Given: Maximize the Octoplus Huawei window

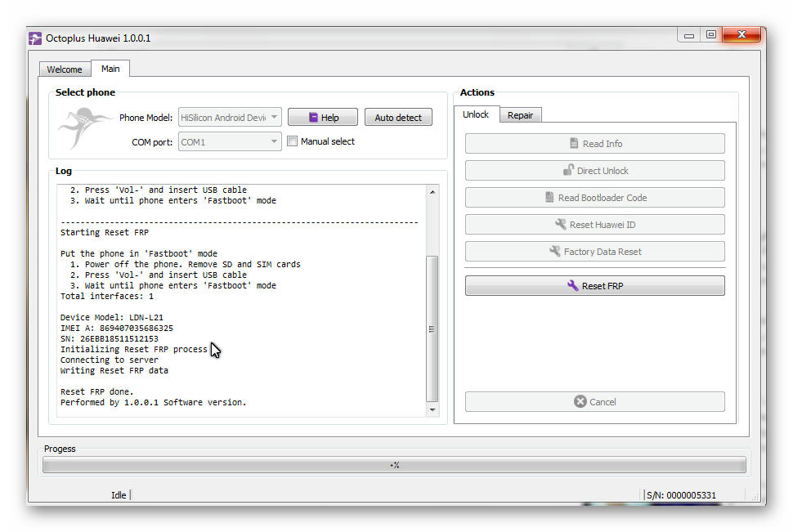Looking at the screenshot, I should click(711, 34).
